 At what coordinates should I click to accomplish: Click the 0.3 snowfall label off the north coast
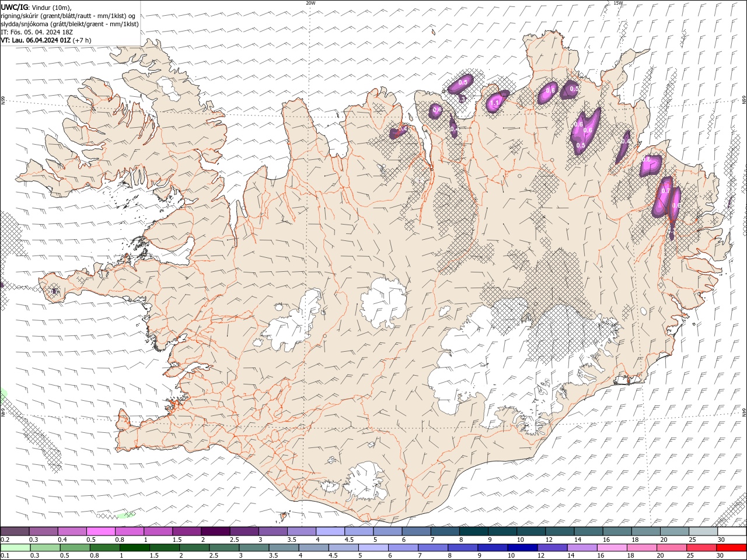[462, 100]
